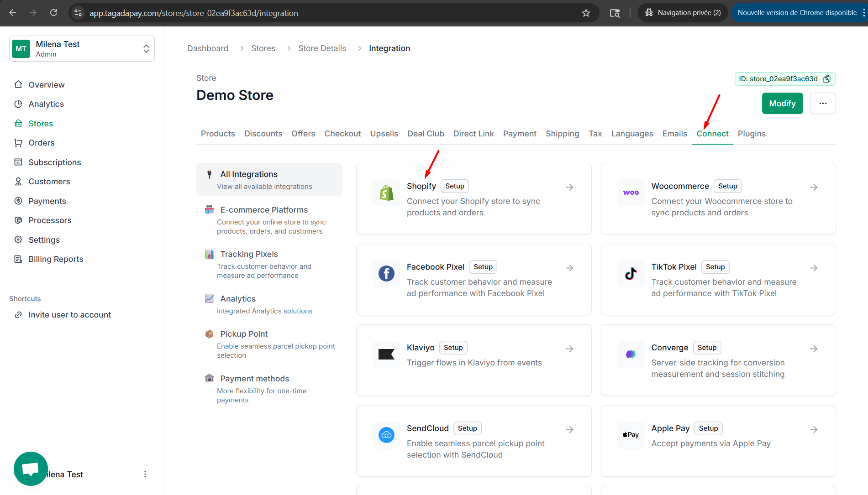
Task: Copy the store ID using clipboard icon
Action: click(827, 79)
